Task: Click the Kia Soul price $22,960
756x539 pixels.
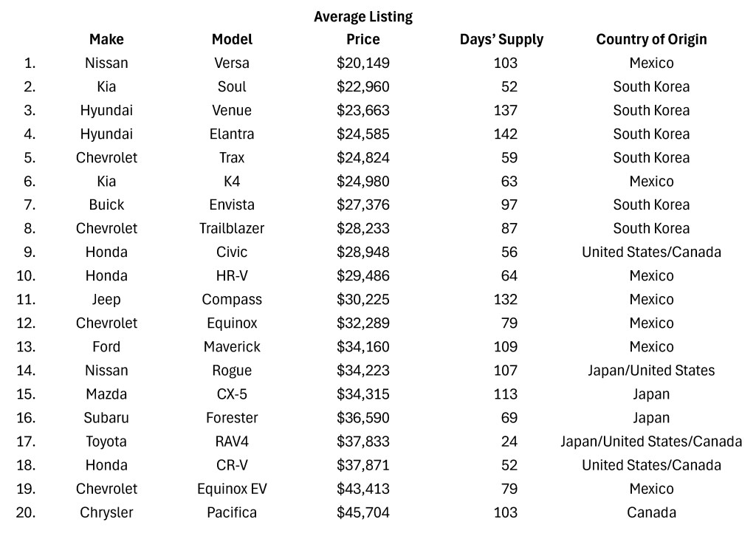Action: 363,87
